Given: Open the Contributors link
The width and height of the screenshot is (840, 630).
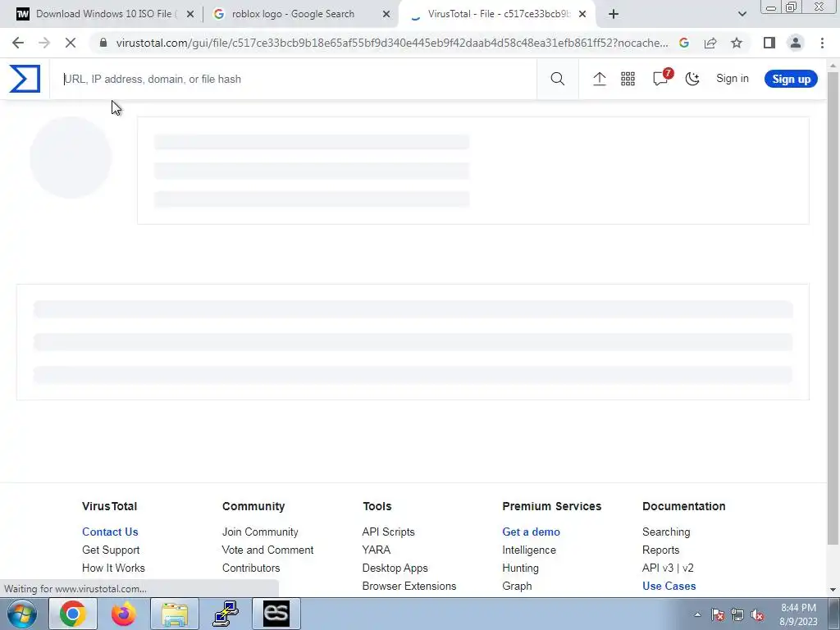Looking at the screenshot, I should (x=251, y=568).
